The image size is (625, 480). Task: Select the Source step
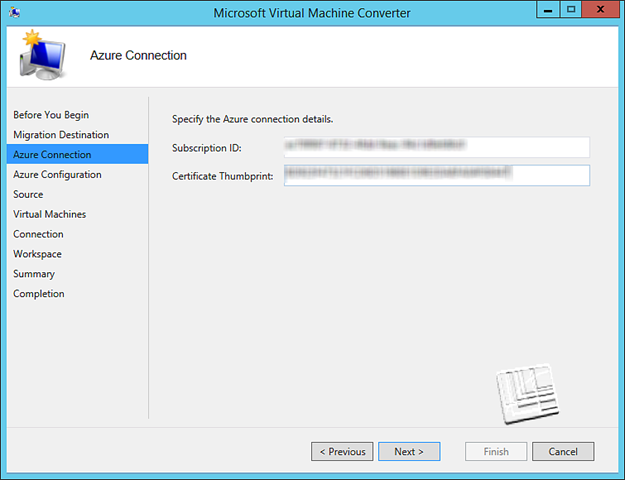coord(28,195)
